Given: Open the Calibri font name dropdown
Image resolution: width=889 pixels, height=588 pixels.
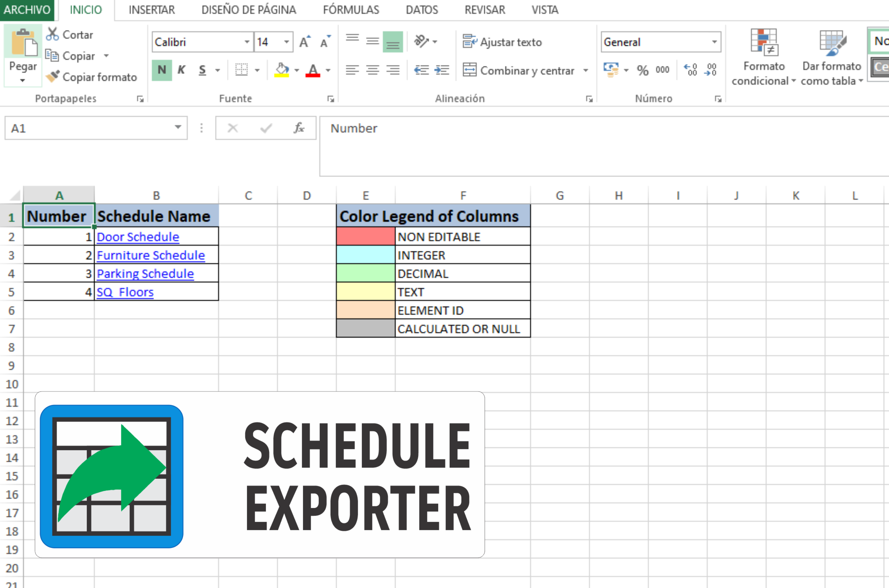Looking at the screenshot, I should [247, 42].
